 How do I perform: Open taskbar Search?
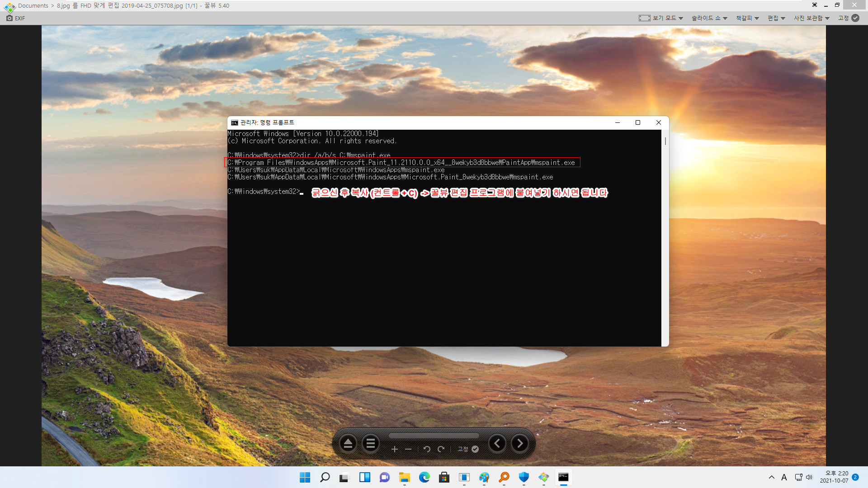pyautogui.click(x=325, y=477)
